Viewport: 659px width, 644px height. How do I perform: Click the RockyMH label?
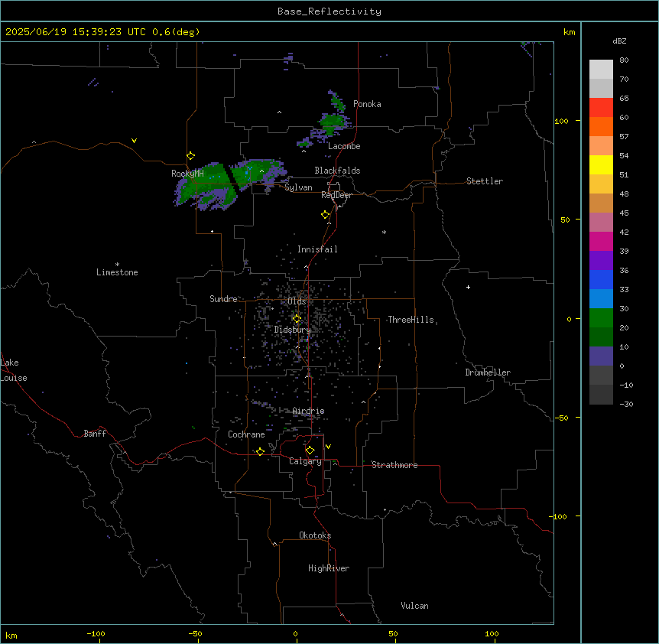pyautogui.click(x=187, y=174)
